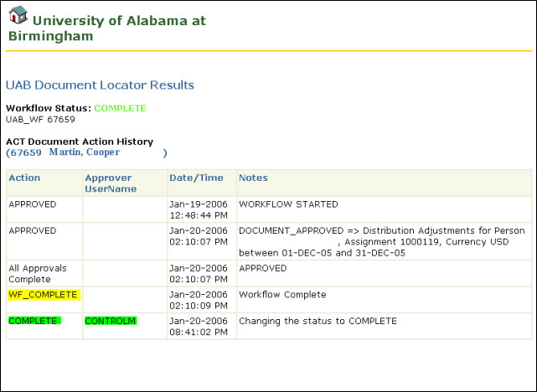Click the Martin, Cooper document link
Image resolution: width=537 pixels, height=392 pixels.
[x=85, y=152]
